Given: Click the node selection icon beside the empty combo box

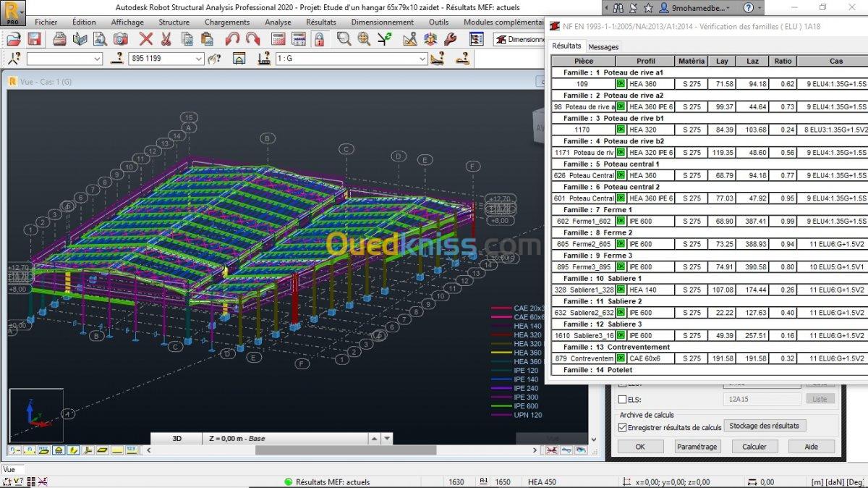Looking at the screenshot, I should [x=13, y=59].
